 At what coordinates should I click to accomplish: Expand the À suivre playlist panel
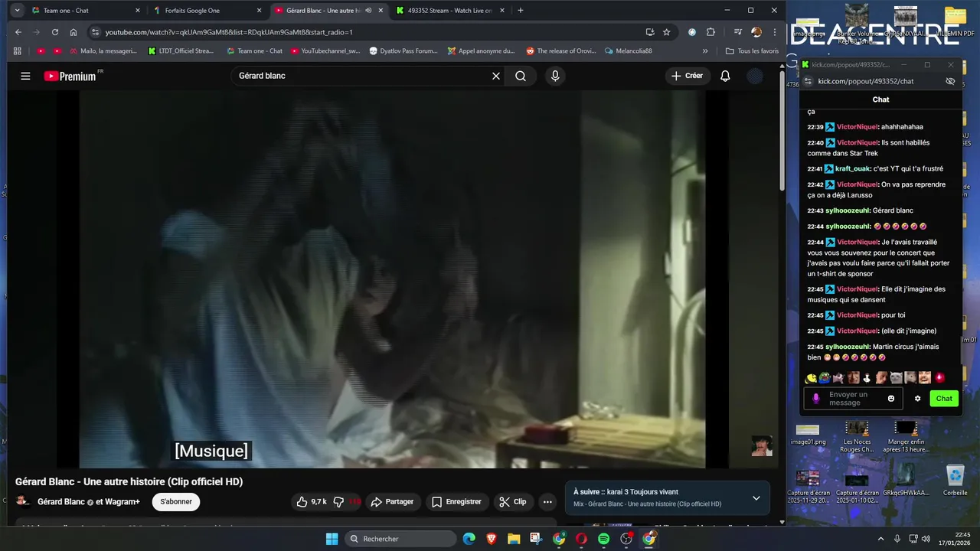pyautogui.click(x=756, y=498)
